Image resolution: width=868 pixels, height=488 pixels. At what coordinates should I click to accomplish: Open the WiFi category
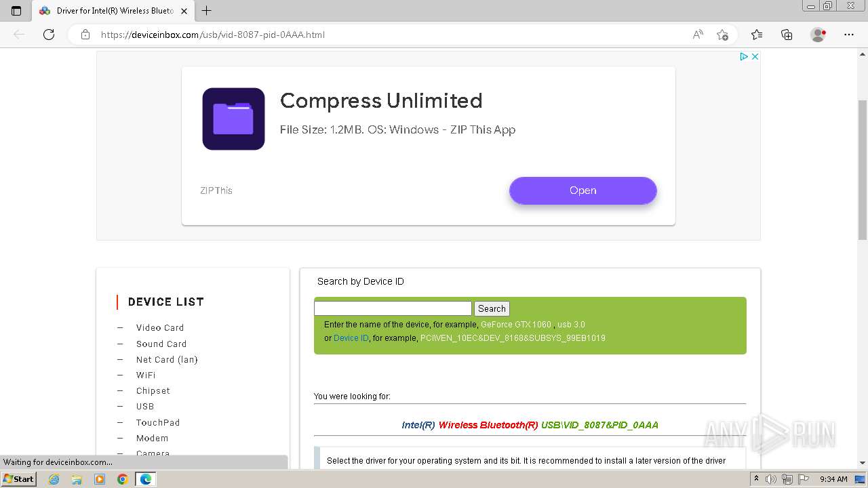(146, 375)
